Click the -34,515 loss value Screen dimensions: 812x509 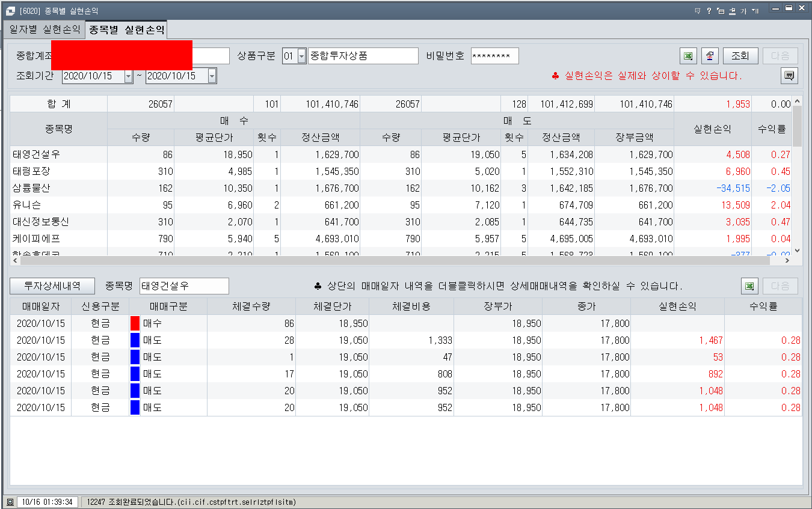[733, 188]
